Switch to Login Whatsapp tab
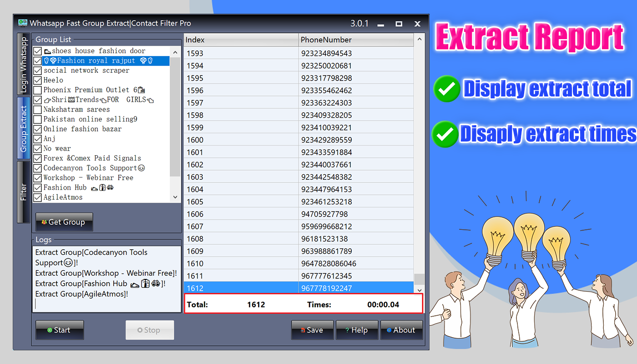 point(24,64)
